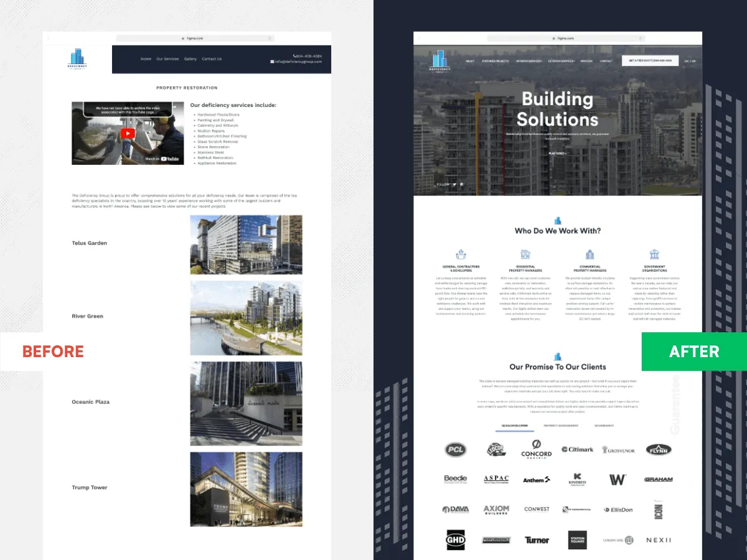Click the Trump Tower photo

coord(247,489)
